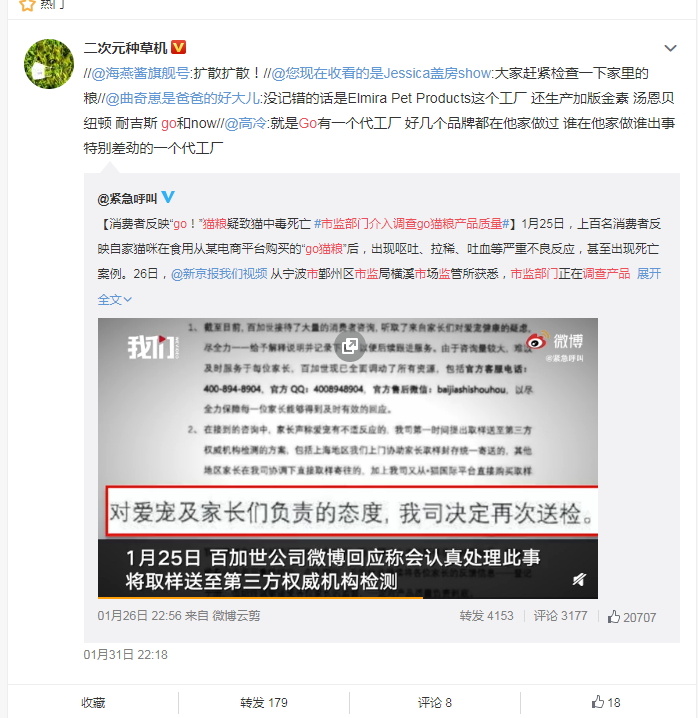The width and height of the screenshot is (698, 718).
Task: Open the post options chevron menu
Action: point(670,48)
